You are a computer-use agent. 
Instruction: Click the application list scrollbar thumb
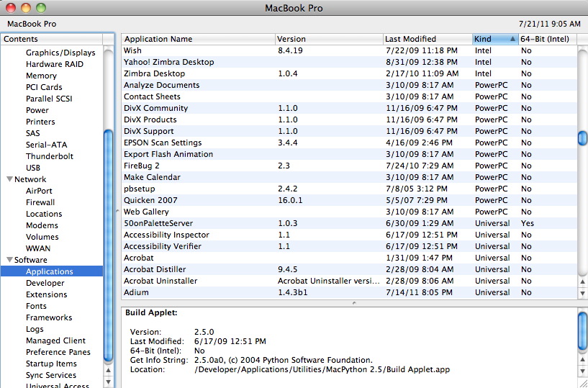pyautogui.click(x=582, y=138)
